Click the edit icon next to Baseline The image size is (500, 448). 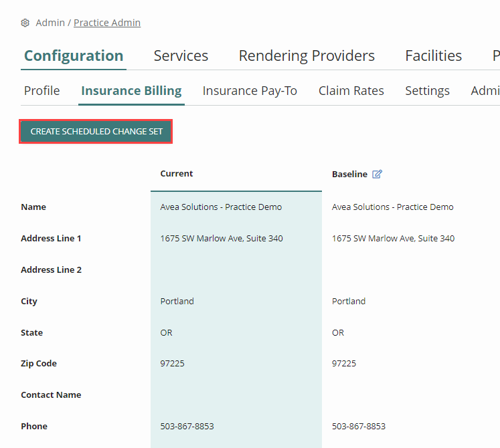pos(377,174)
